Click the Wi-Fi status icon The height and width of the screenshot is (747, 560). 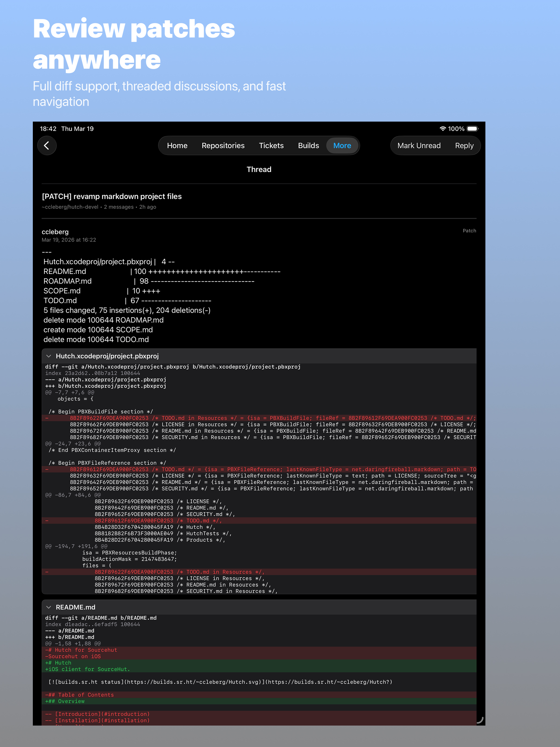[x=443, y=129]
